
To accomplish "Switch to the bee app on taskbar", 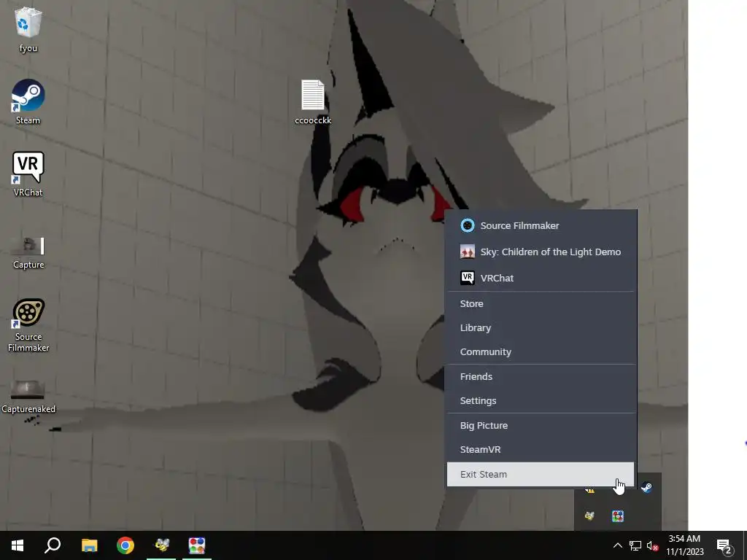I will 161,545.
